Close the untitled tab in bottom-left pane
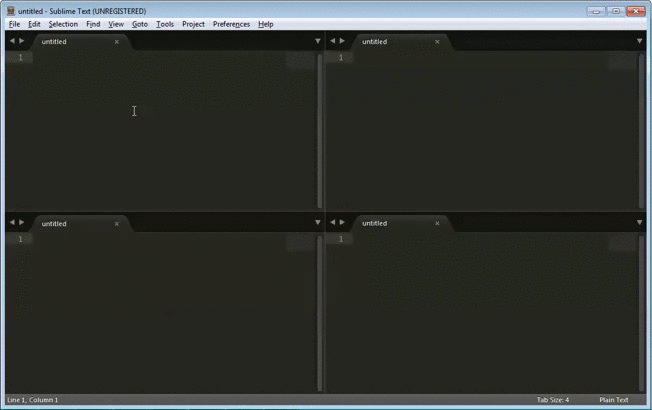 pyautogui.click(x=117, y=224)
